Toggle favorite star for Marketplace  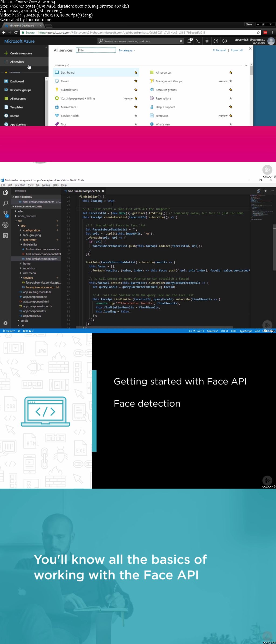136,107
